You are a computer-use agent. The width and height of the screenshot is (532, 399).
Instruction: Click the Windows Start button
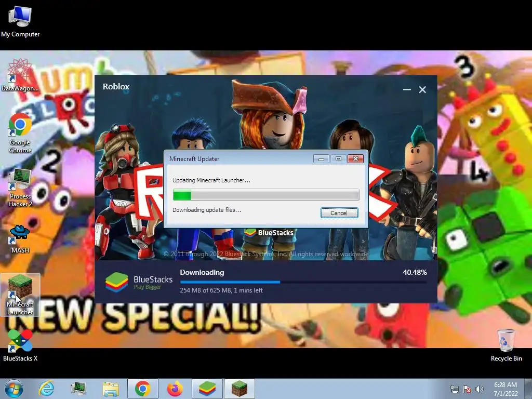point(14,389)
